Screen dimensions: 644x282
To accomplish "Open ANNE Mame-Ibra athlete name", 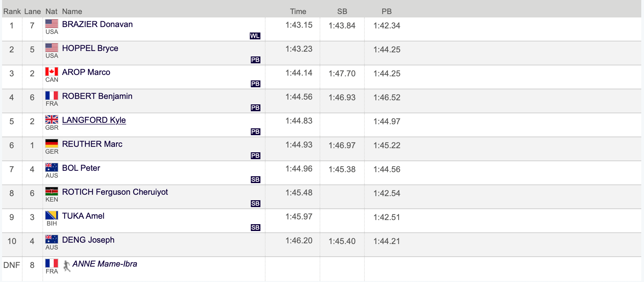I will click(105, 264).
